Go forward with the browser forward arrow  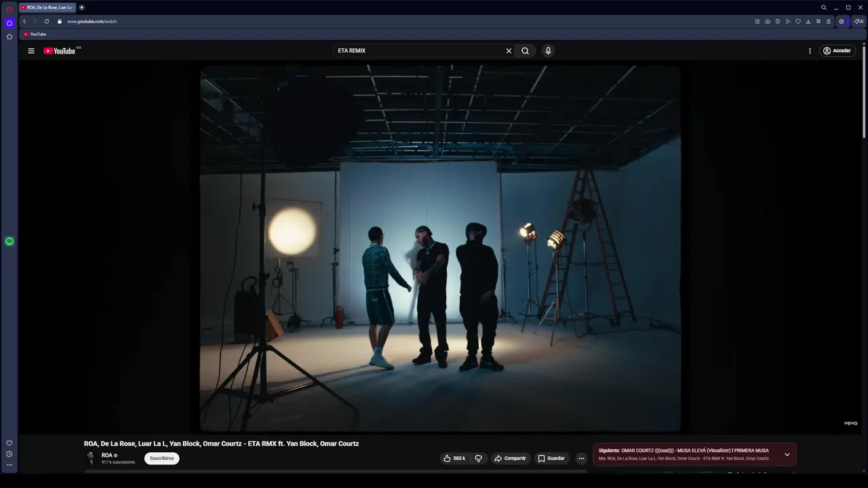click(35, 21)
